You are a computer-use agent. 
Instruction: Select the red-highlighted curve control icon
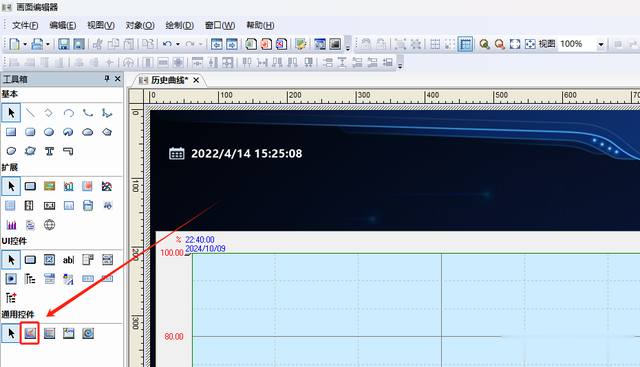click(30, 333)
